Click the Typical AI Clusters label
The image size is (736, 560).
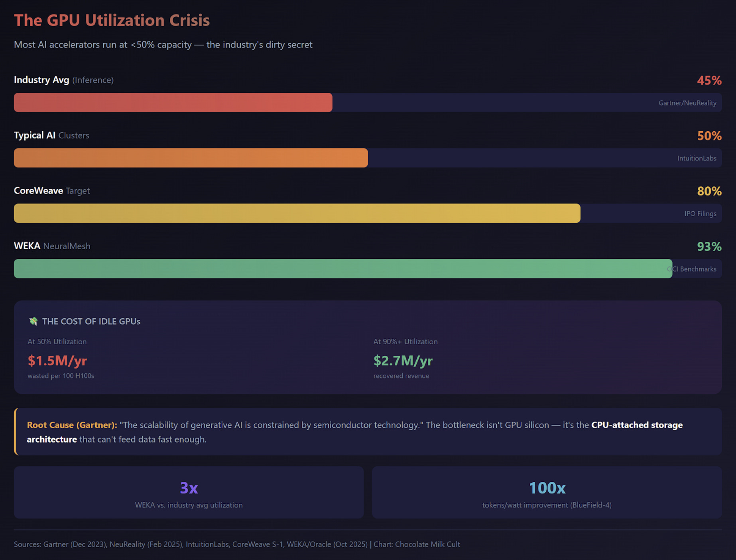point(51,135)
